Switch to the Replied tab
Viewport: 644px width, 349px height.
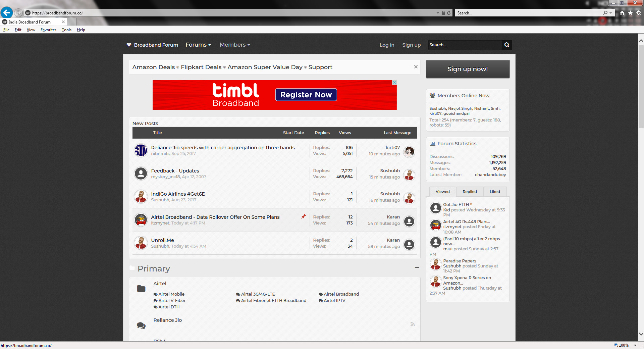point(470,192)
